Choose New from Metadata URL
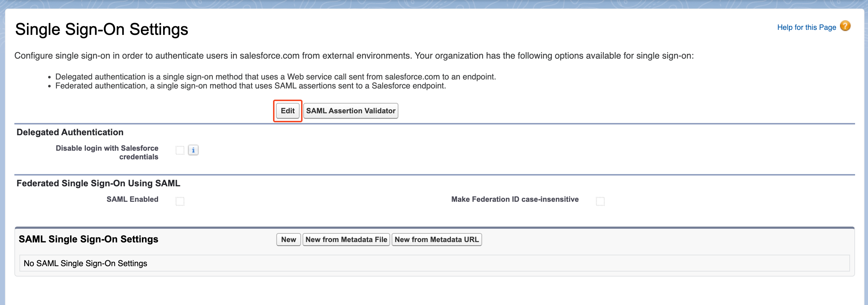 tap(437, 240)
